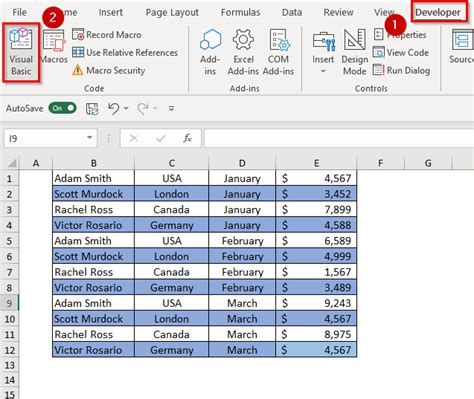Open the Developer tab
The height and width of the screenshot is (399, 474).
click(x=438, y=12)
